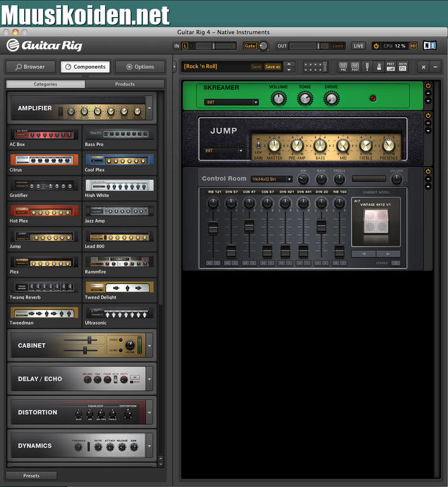This screenshot has width=448, height=487.
Task: Toggle the Jump amp module power button
Action: pos(428,115)
